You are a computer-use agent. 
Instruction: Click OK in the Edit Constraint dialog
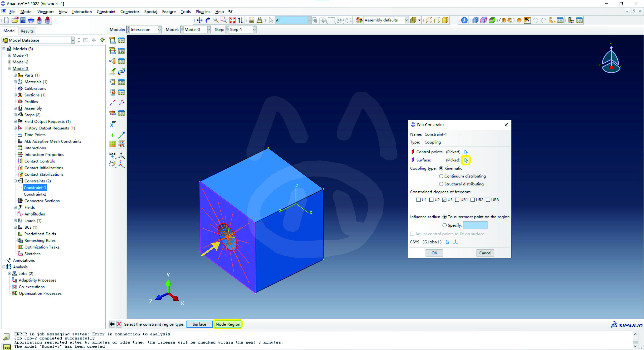pyautogui.click(x=434, y=253)
